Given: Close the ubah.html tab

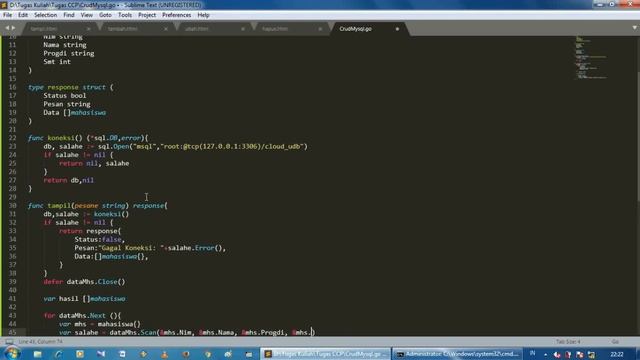Looking at the screenshot, I should click(x=243, y=29).
